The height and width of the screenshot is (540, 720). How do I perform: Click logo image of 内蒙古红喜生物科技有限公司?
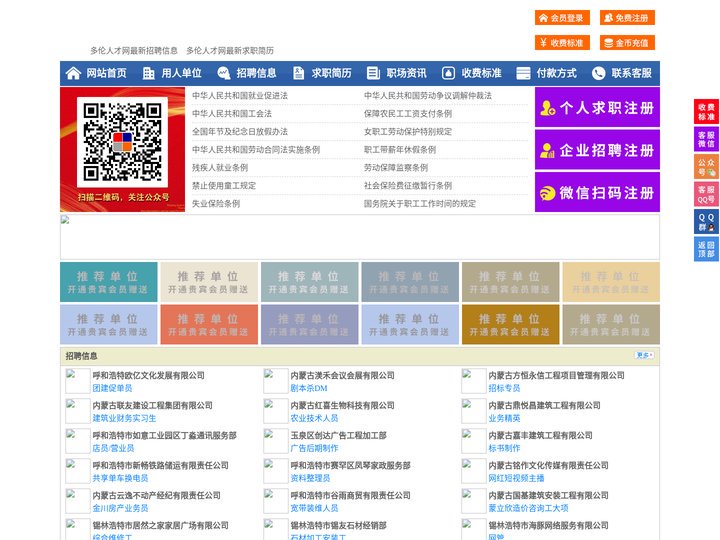tap(276, 411)
